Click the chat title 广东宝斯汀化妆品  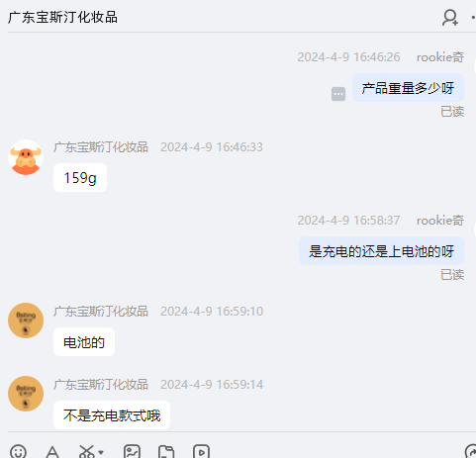pos(62,17)
